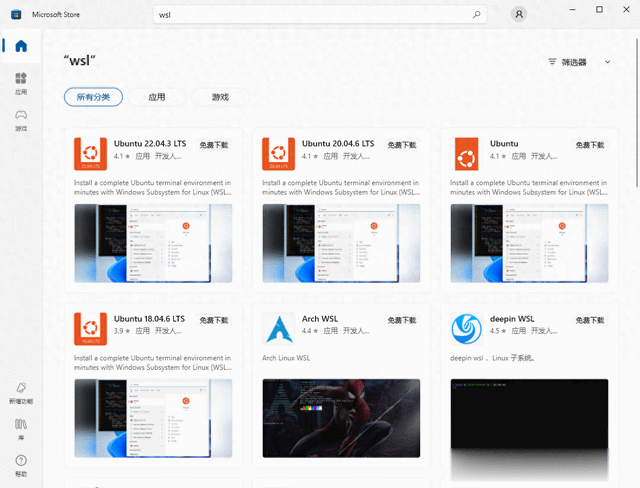Screen dimensions: 640x488
Task: Click the 4.5 star rating of deepin WSL
Action: coord(498,331)
